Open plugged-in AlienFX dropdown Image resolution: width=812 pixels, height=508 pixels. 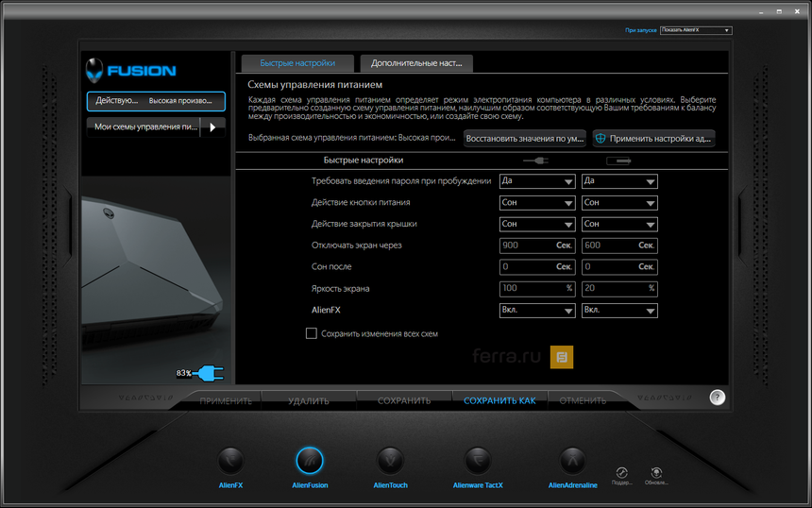(537, 311)
